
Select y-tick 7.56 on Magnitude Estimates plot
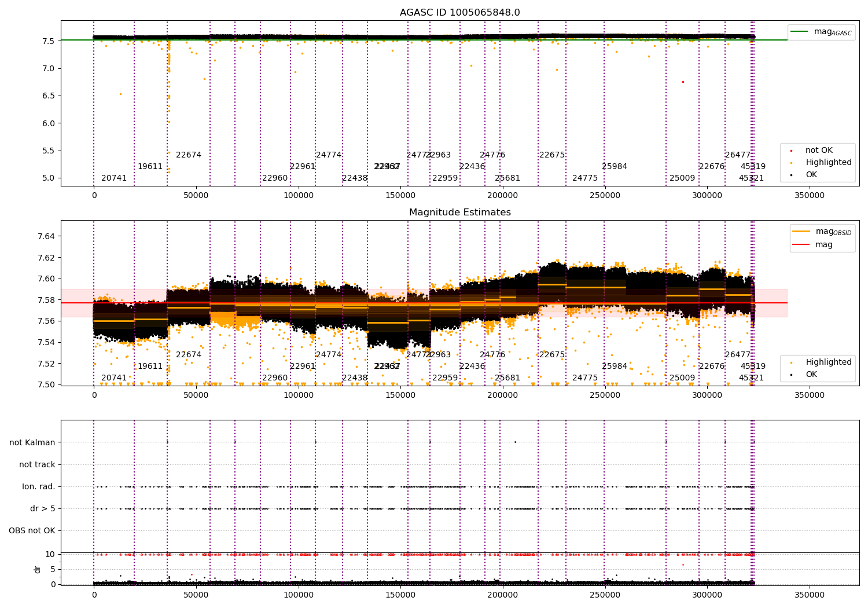46,321
